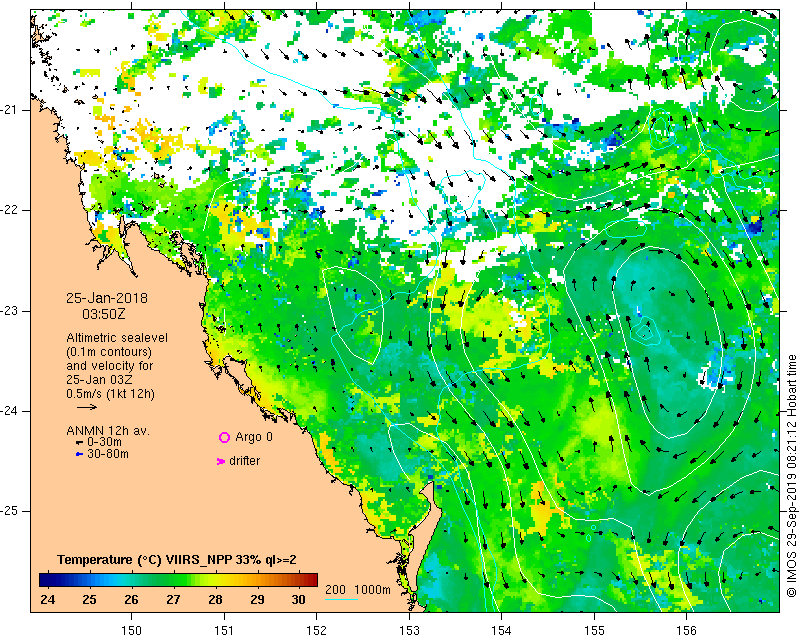
Task: Click the longitude axis label 153
Action: click(x=409, y=631)
